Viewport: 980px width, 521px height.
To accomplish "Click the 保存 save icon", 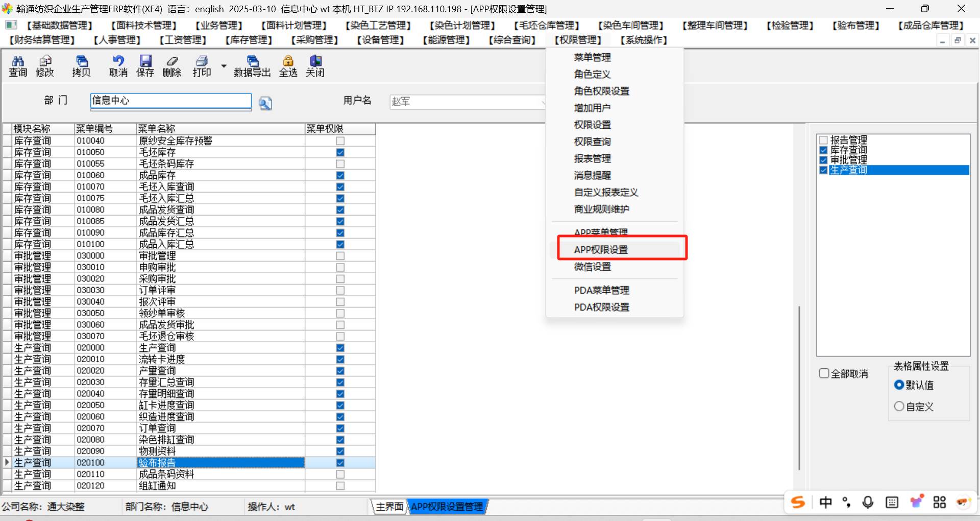I will (145, 66).
